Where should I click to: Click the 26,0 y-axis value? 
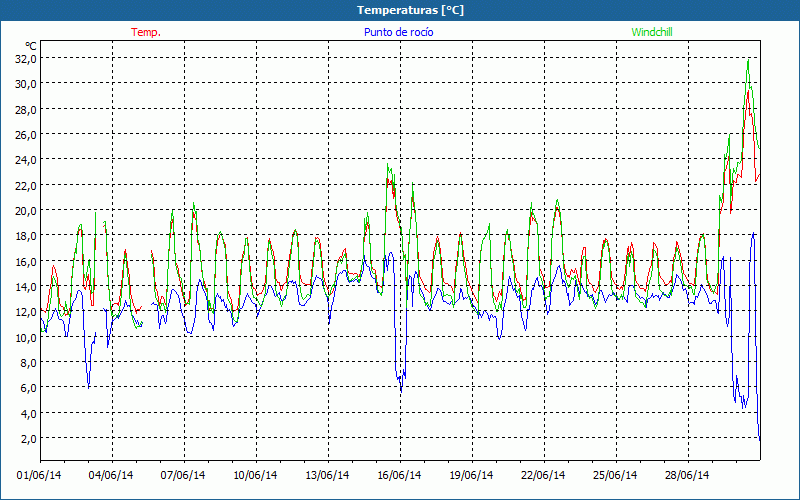click(27, 135)
